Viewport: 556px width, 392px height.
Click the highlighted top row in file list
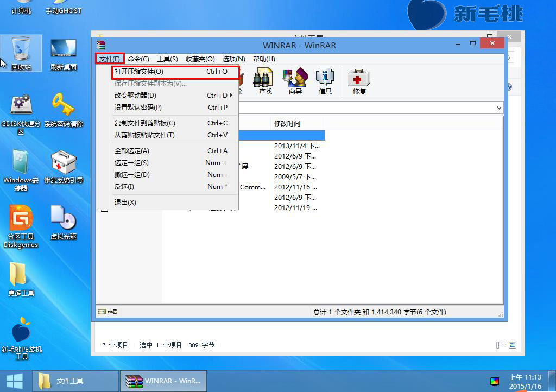[282, 135]
